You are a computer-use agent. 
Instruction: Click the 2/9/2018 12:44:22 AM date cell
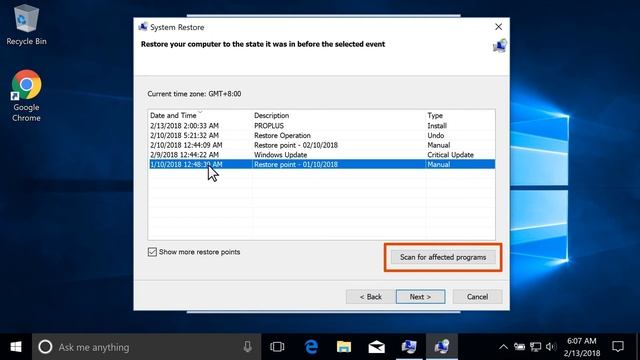pyautogui.click(x=184, y=155)
